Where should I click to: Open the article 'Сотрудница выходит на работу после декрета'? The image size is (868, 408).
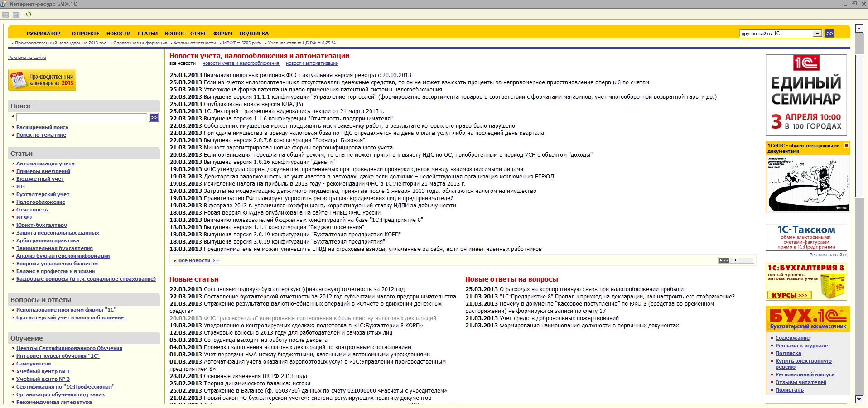265,340
